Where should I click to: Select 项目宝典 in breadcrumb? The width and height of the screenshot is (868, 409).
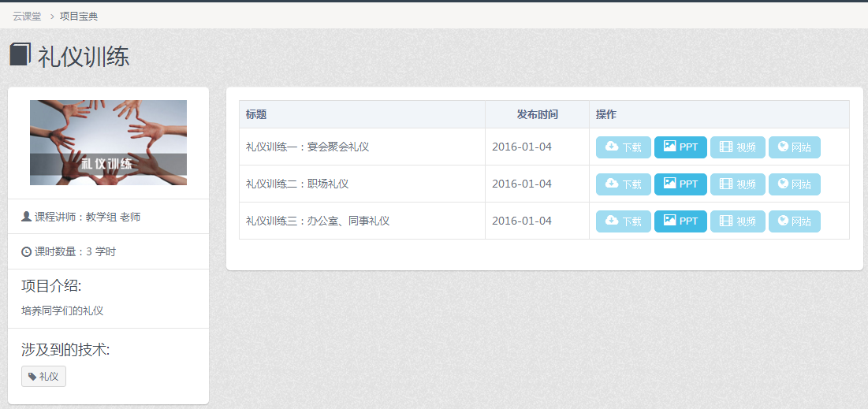79,16
